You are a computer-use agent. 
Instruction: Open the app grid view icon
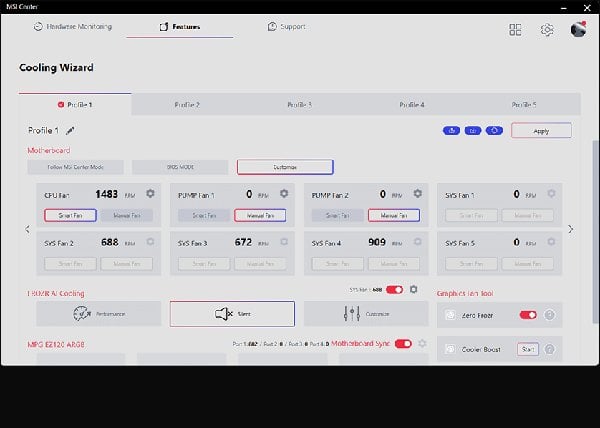[x=515, y=29]
